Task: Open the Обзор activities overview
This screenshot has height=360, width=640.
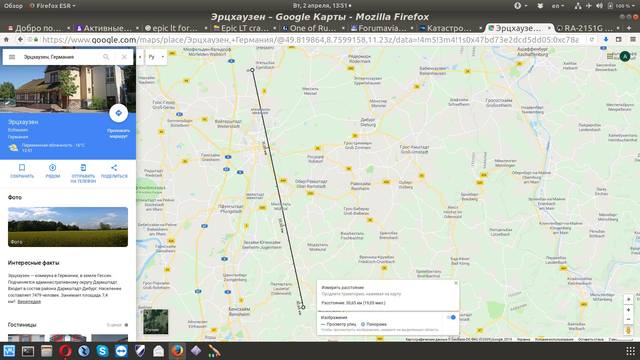Action: 13,6
